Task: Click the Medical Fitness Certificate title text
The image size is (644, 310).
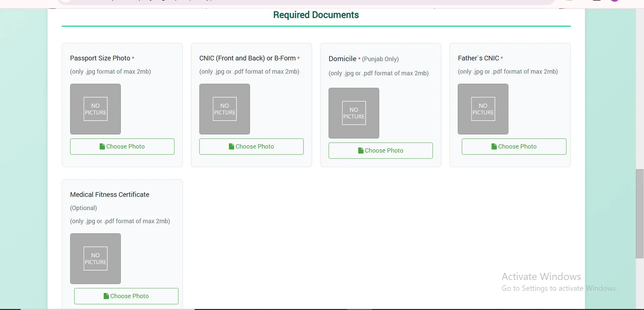Action: click(x=110, y=195)
